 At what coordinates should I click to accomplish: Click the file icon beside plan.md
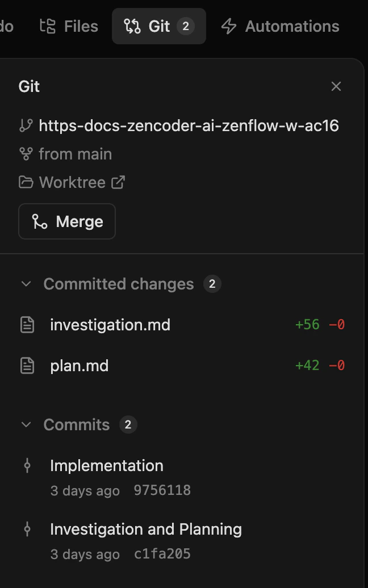27,366
